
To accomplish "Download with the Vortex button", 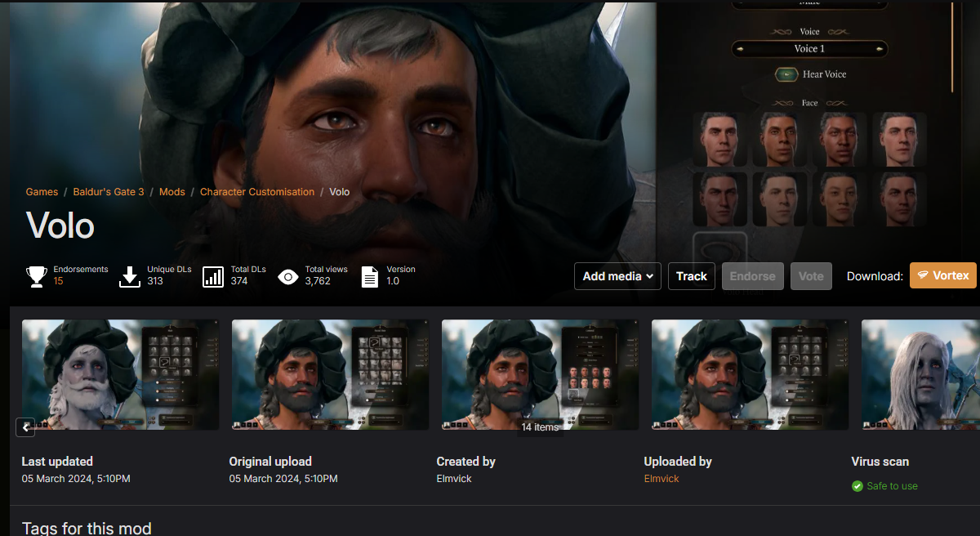I will 943,275.
